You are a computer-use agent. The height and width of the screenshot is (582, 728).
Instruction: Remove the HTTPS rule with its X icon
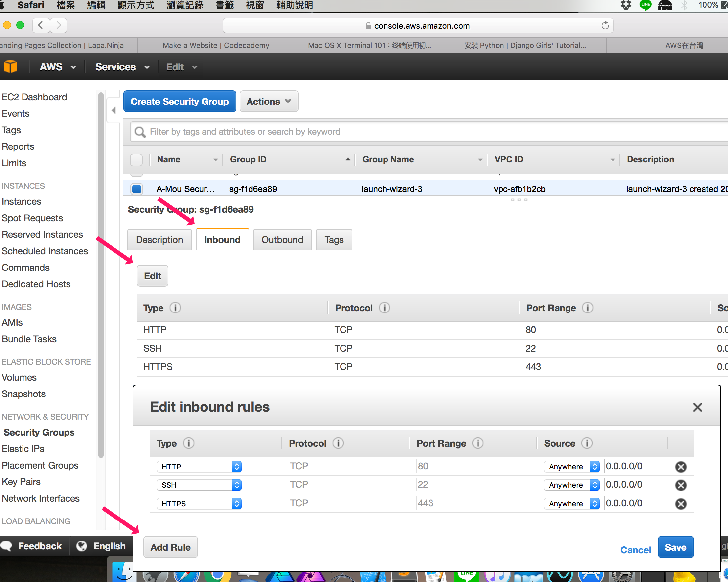(x=681, y=504)
